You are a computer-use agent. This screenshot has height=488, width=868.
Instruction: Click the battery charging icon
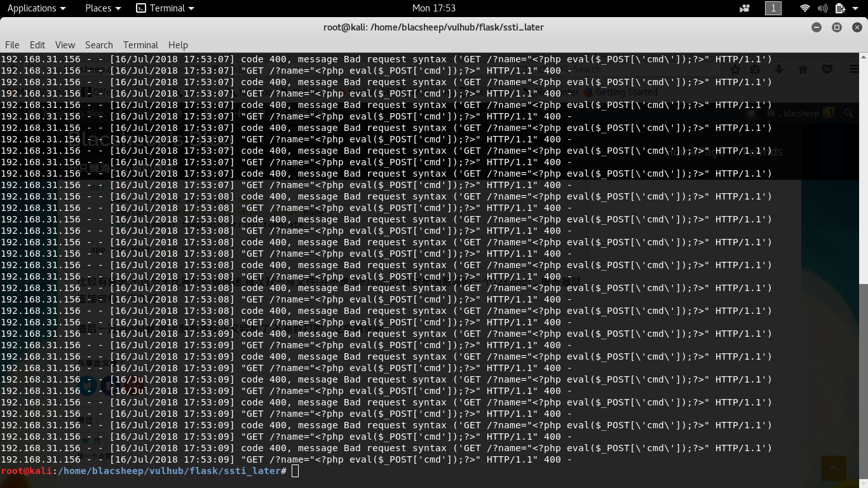pyautogui.click(x=840, y=8)
